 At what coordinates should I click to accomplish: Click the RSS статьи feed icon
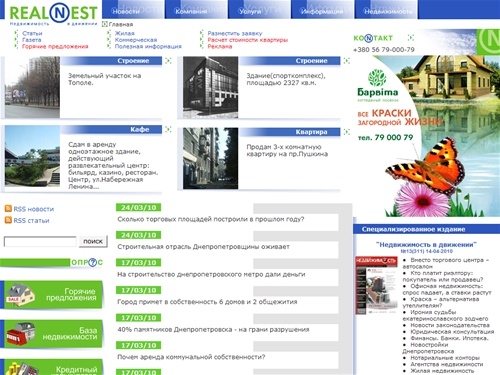click(8, 220)
